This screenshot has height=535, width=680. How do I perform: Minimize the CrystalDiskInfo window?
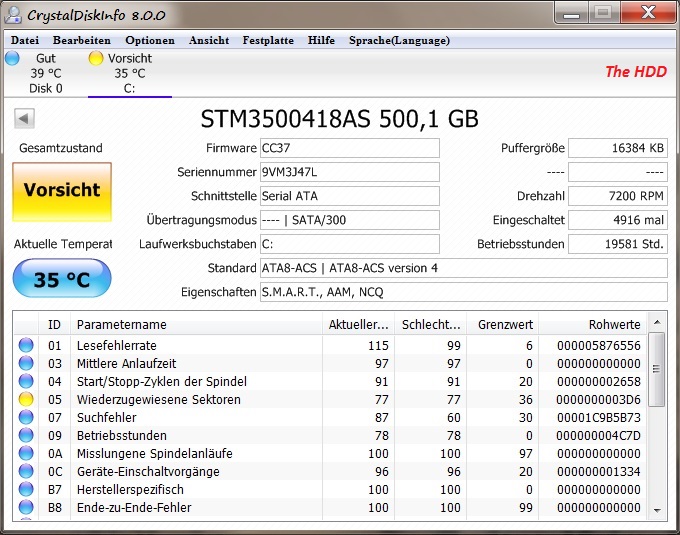click(572, 13)
